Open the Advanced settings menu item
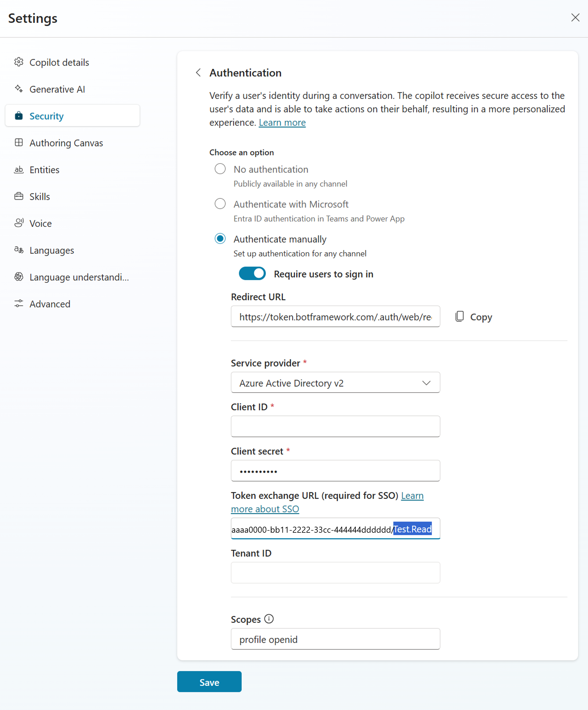588x710 pixels. point(50,304)
